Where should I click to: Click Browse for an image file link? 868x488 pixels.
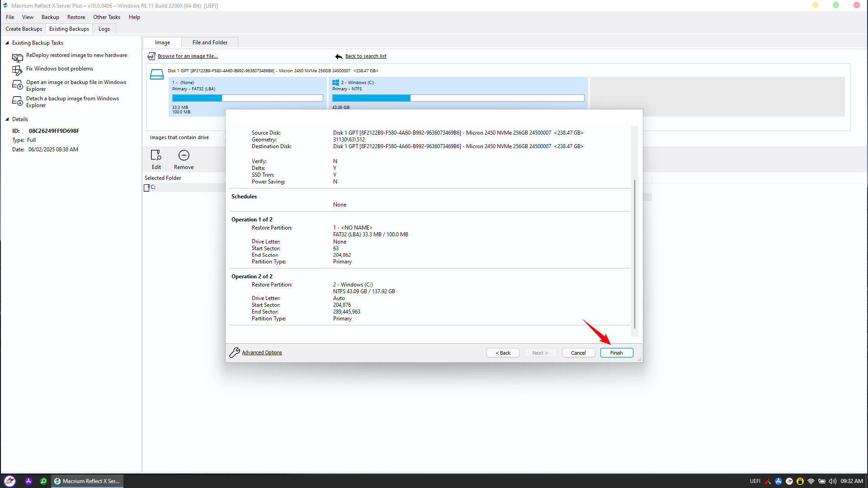tap(187, 56)
